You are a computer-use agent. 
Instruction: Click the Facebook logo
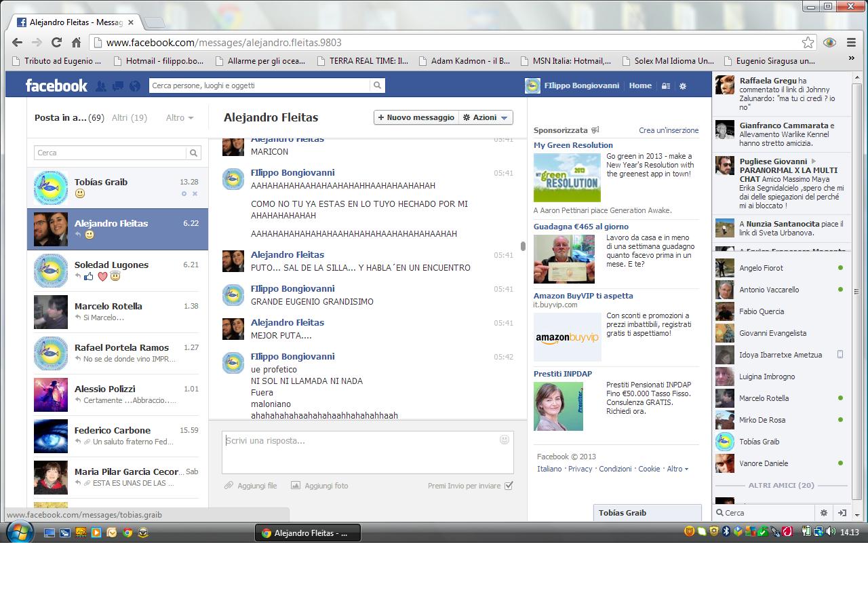pyautogui.click(x=56, y=85)
